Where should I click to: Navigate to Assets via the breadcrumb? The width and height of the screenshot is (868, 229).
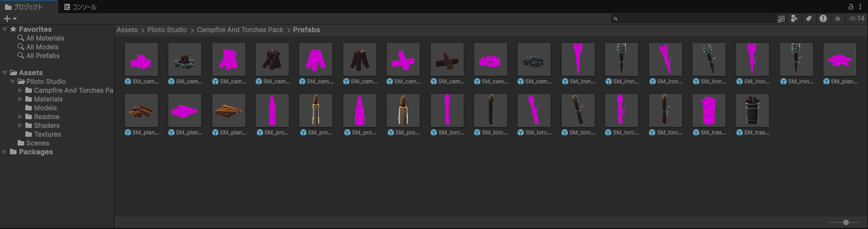127,30
